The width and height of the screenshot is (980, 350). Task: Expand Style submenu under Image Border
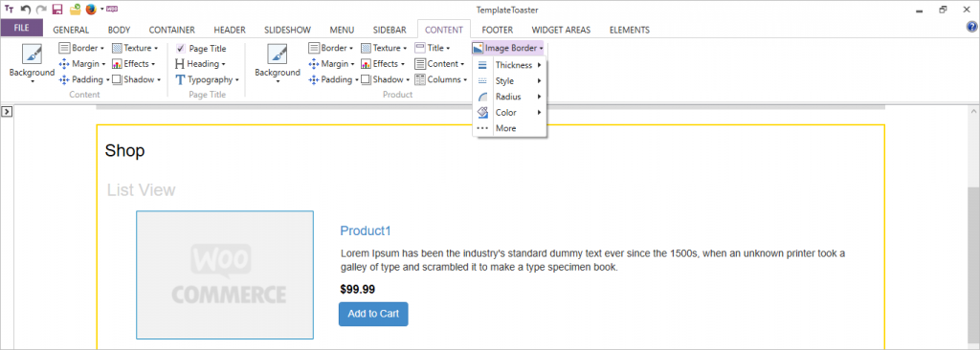click(509, 81)
